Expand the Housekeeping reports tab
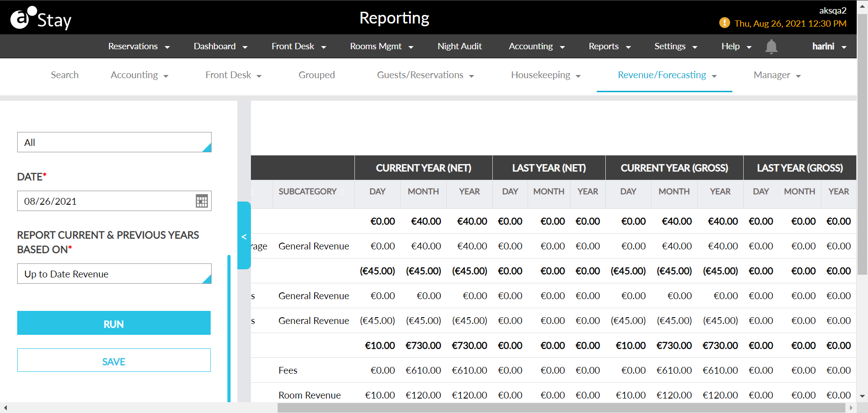Image resolution: width=868 pixels, height=413 pixels. [546, 75]
